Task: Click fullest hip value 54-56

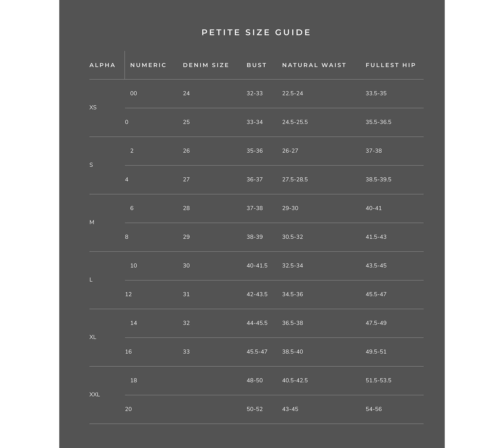Action: pyautogui.click(x=374, y=409)
